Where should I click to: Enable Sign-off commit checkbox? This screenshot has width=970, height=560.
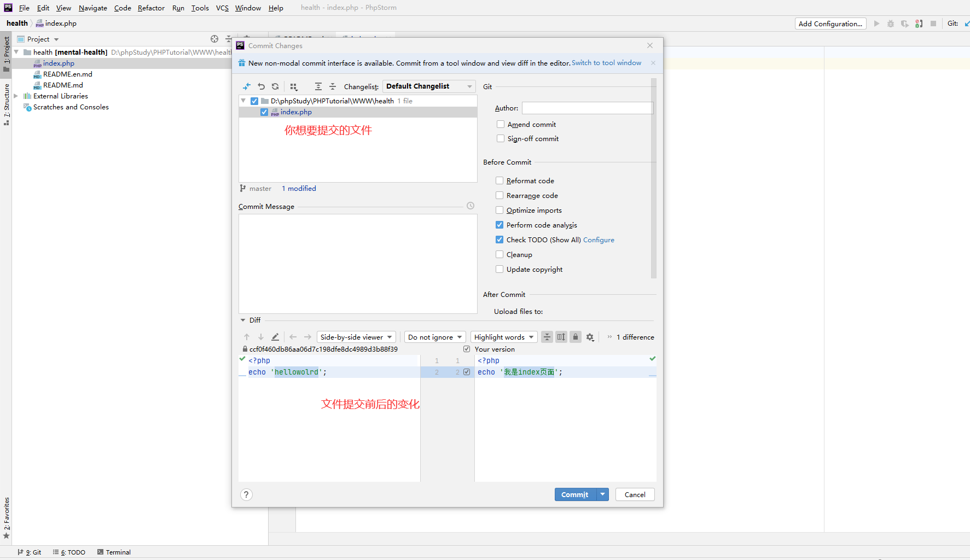pos(501,138)
